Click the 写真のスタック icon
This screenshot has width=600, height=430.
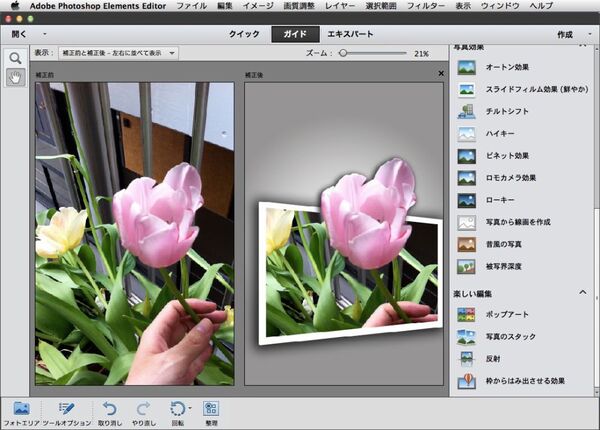[466, 337]
